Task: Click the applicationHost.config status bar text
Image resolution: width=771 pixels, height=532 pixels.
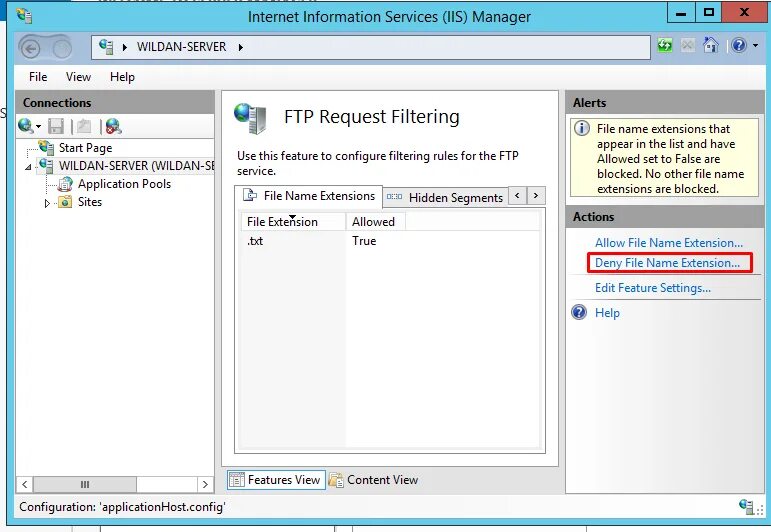Action: 122,507
